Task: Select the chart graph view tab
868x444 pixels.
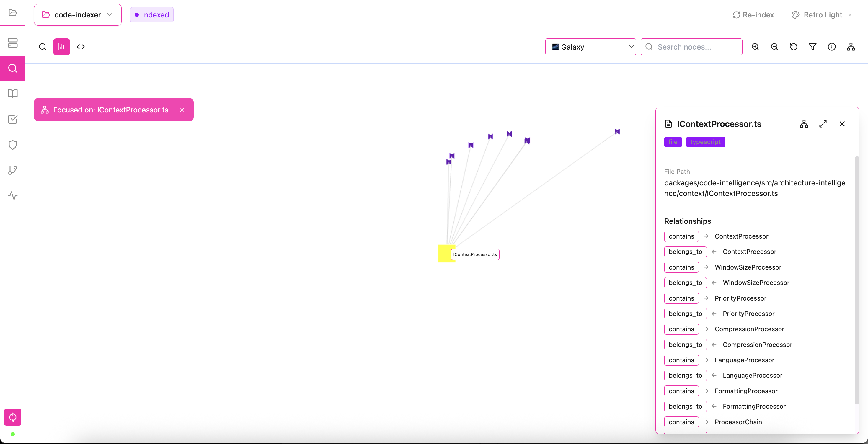Action: tap(61, 47)
